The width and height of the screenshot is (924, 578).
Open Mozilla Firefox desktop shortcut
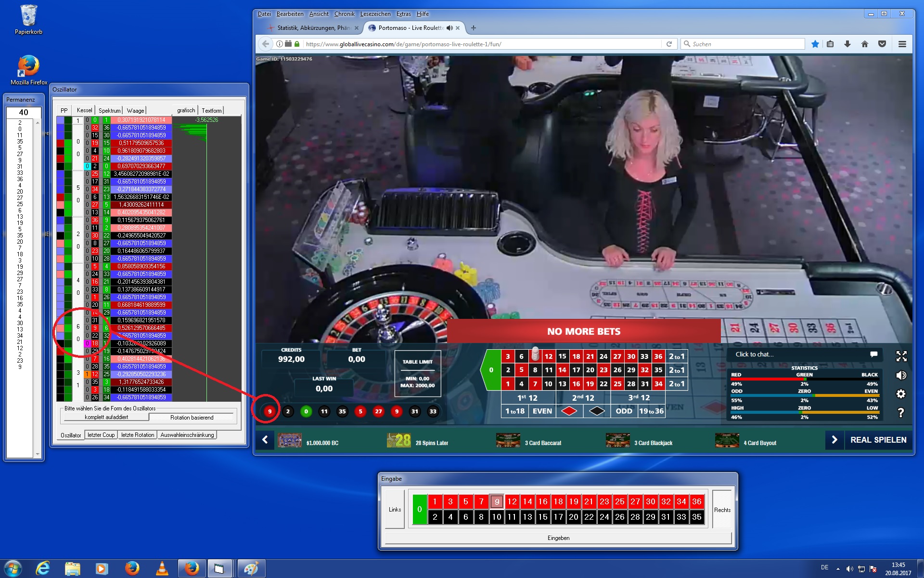(x=28, y=70)
